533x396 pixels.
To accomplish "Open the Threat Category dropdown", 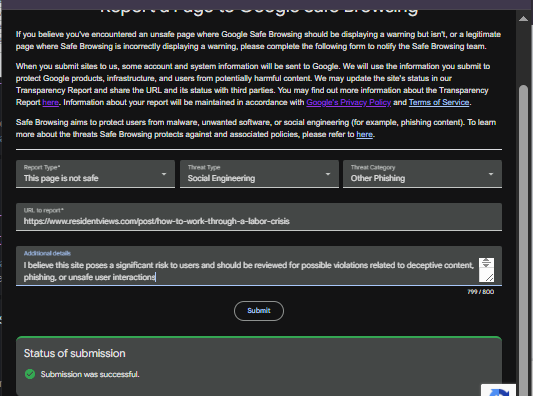I will [x=422, y=174].
